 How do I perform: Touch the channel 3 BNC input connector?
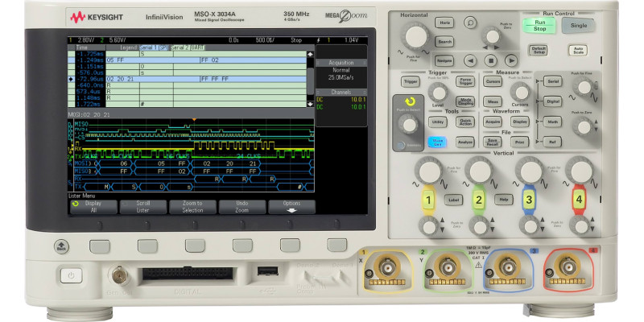[x=508, y=267]
